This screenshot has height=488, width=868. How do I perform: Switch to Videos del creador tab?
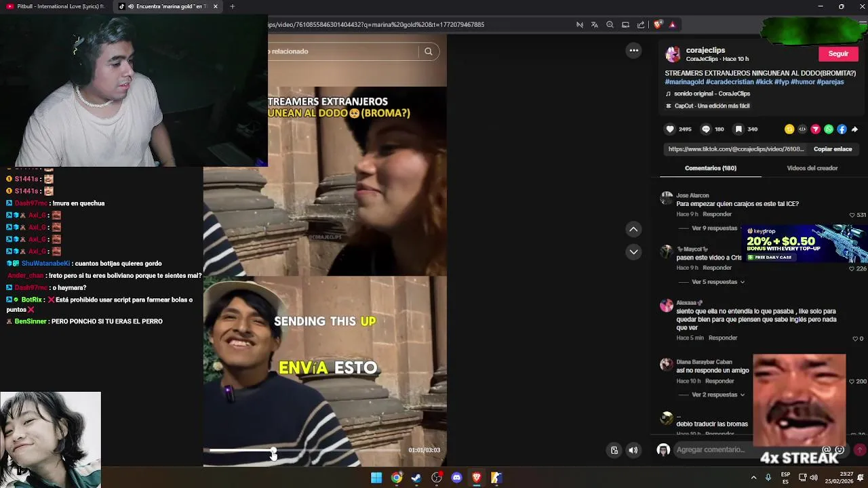812,168
